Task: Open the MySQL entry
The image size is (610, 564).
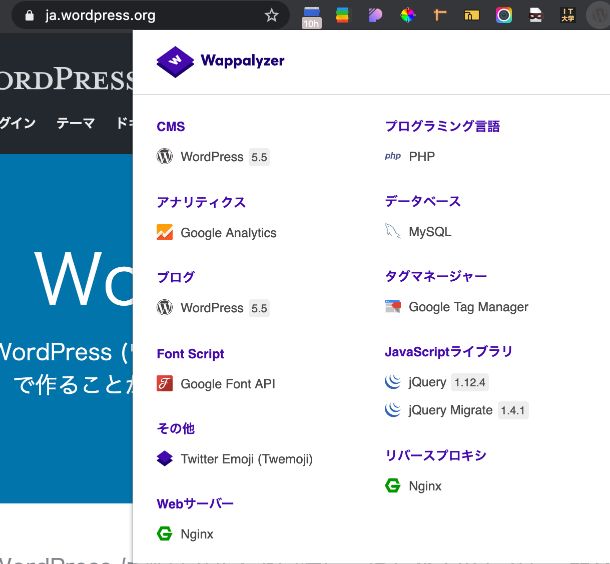Action: click(430, 231)
